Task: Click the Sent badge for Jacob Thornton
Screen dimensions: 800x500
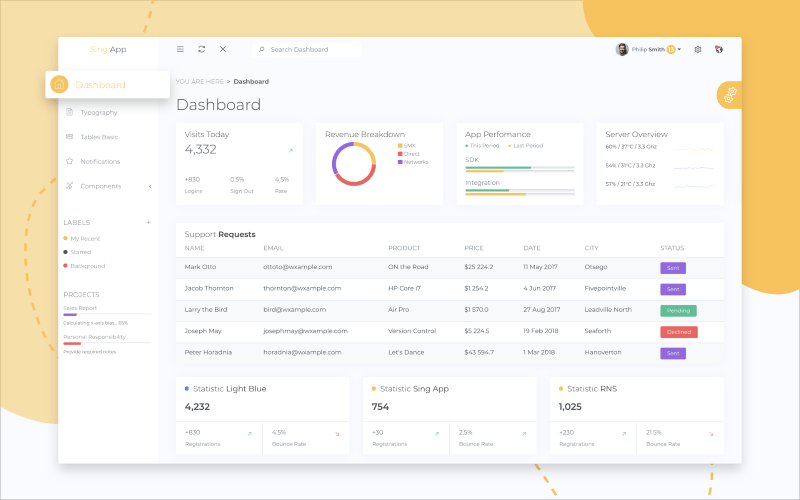Action: point(673,289)
